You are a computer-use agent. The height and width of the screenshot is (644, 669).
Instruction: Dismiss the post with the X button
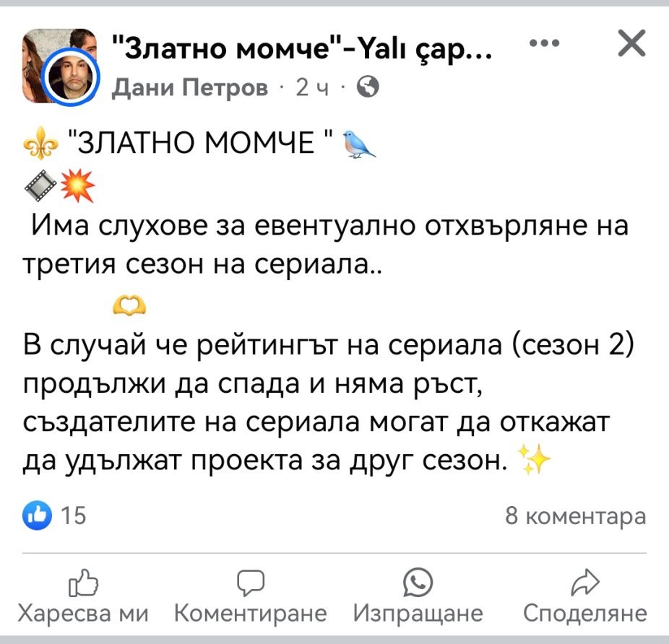pyautogui.click(x=632, y=45)
